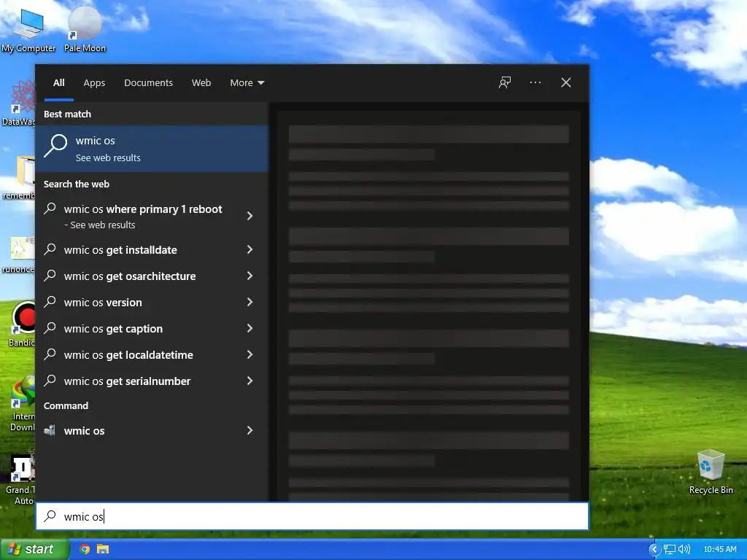Screen dimensions: 747x560
Task: Click the wmic os command icon
Action: (50, 430)
